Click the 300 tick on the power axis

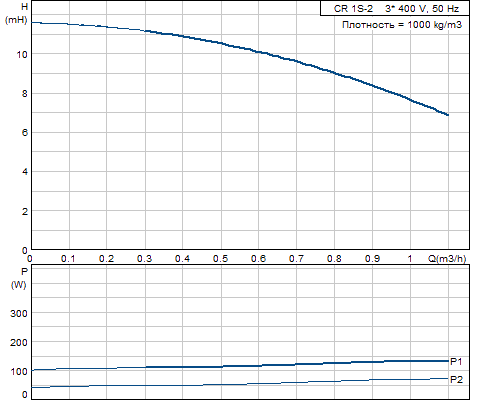tap(19, 313)
